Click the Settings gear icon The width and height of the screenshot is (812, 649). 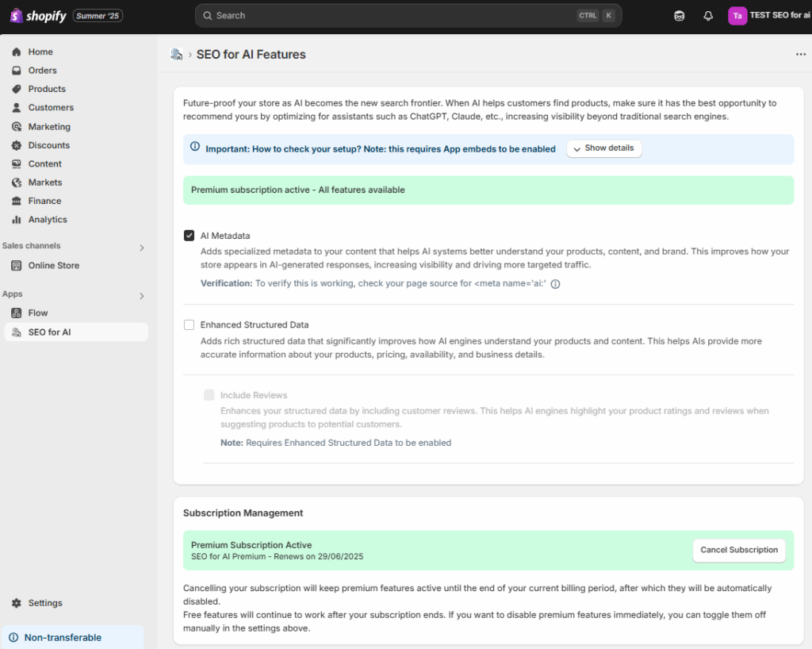pos(17,603)
